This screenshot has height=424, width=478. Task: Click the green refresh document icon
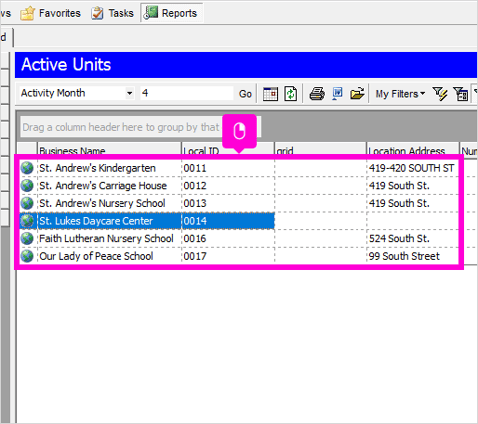(x=291, y=94)
